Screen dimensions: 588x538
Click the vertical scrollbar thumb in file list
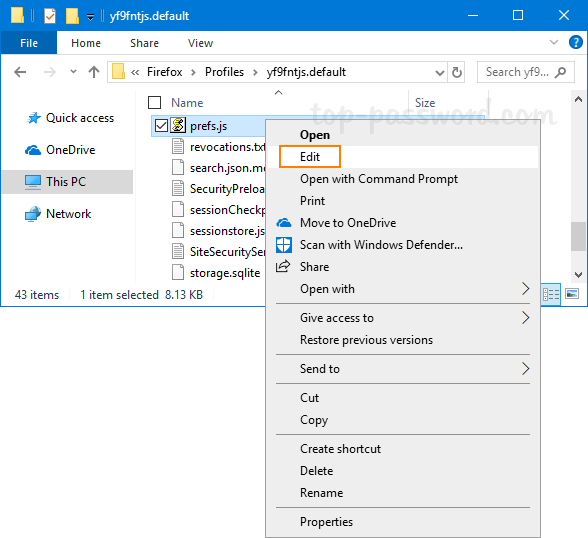578,236
